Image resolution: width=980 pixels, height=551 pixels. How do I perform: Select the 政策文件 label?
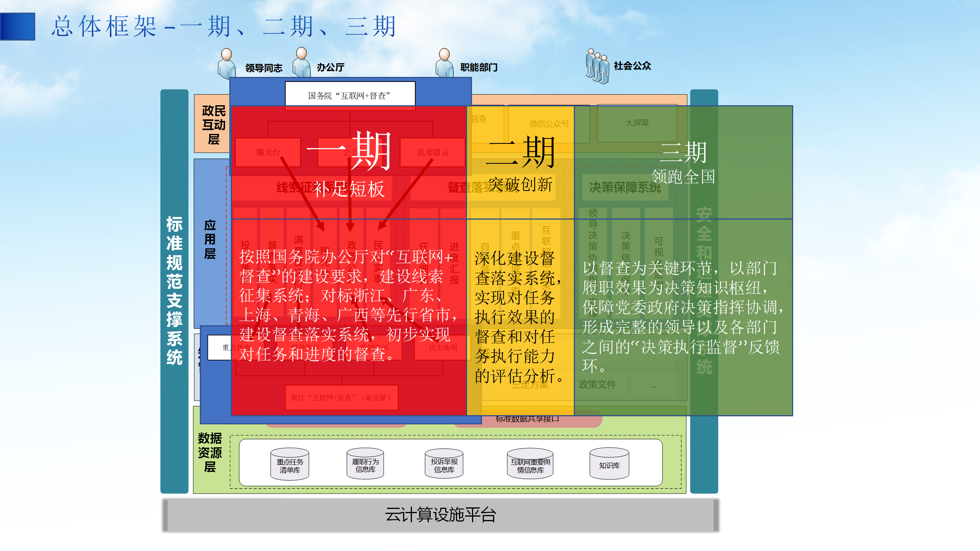(x=597, y=384)
